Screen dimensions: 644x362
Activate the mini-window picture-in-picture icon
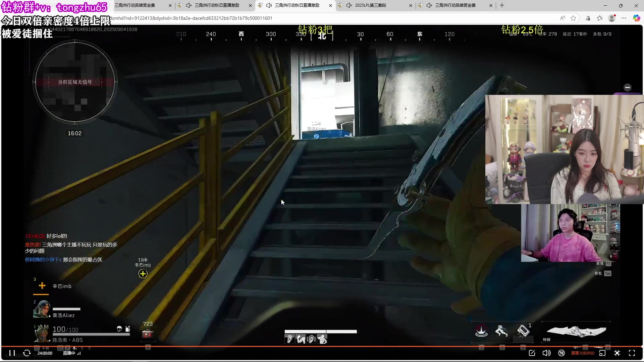point(602,353)
